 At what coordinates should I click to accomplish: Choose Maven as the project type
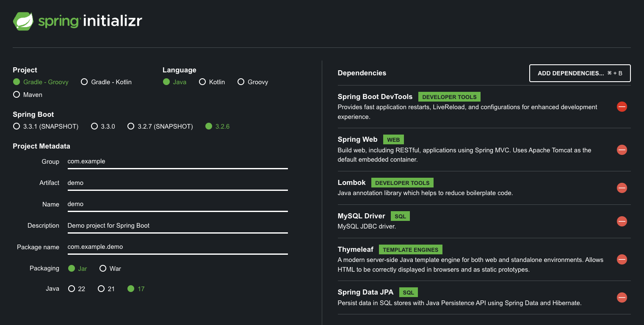coord(28,95)
